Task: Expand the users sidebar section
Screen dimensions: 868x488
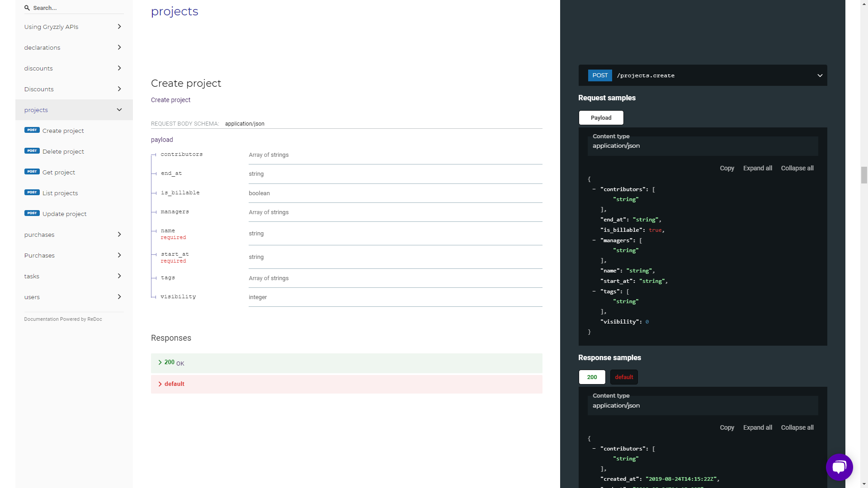Action: 74,297
